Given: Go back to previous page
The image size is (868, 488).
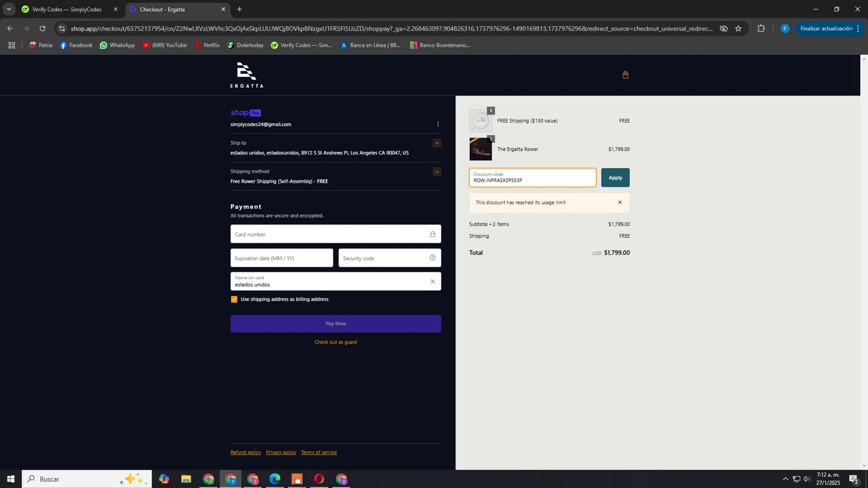Looking at the screenshot, I should pos(10,28).
